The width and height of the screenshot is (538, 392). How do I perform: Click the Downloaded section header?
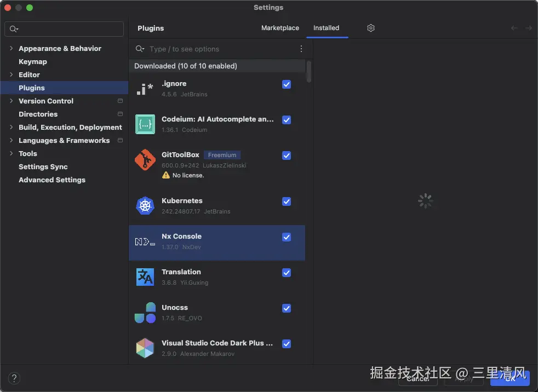(x=217, y=66)
